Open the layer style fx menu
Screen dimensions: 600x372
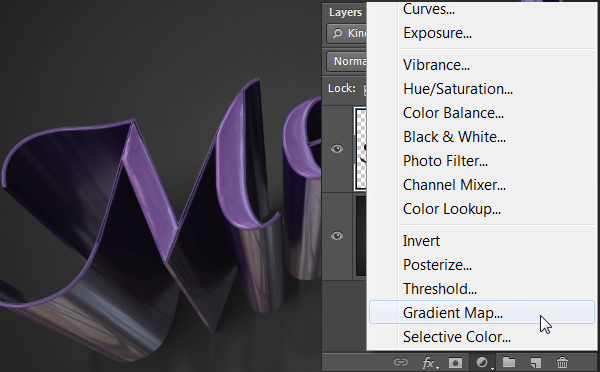(430, 362)
